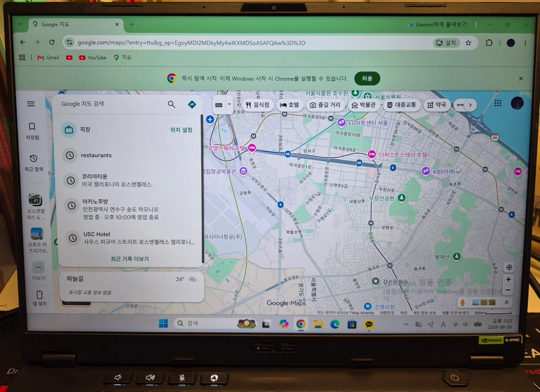540x392 pixels.
Task: Click the 봉제산 park marker
Action: (x=457, y=256)
